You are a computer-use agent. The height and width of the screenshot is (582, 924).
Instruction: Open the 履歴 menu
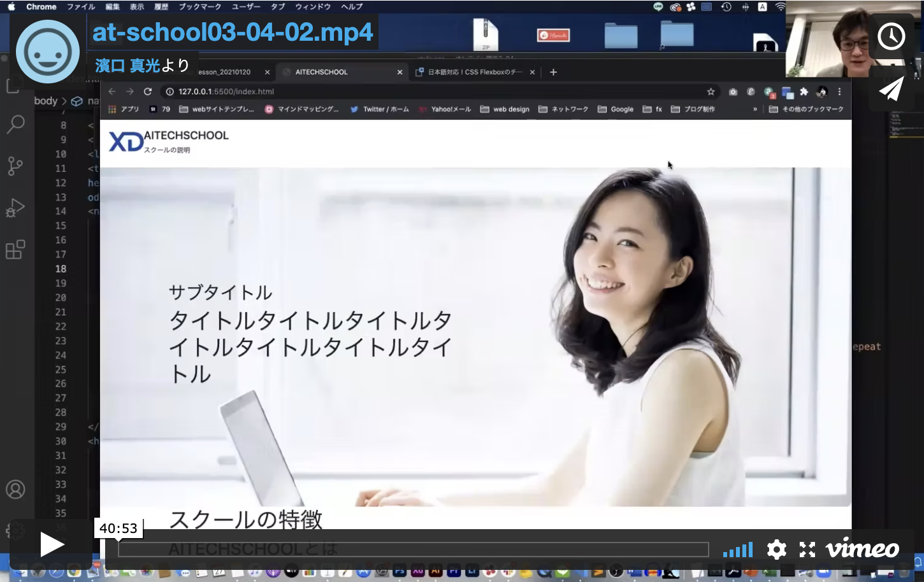(x=161, y=6)
